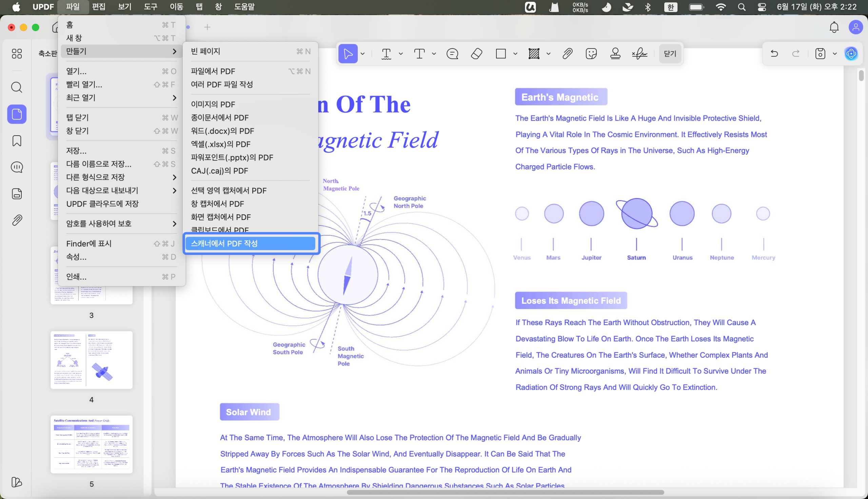This screenshot has height=499, width=868.
Task: Expand the pointer tool dropdown arrow
Action: (362, 54)
